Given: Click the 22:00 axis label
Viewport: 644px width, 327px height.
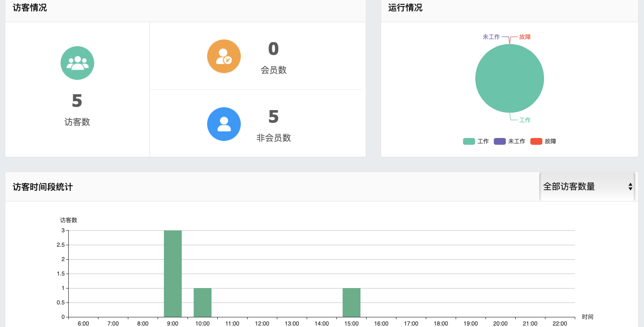Looking at the screenshot, I should tap(560, 324).
